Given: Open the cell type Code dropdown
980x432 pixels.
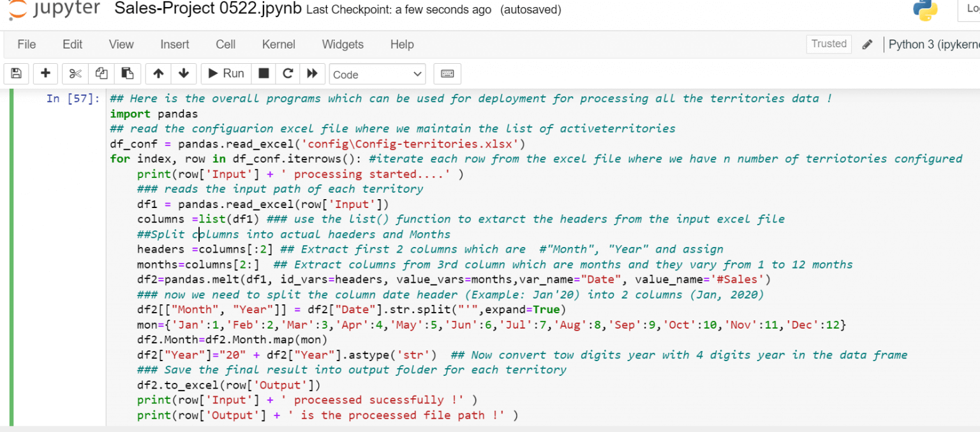Looking at the screenshot, I should click(377, 75).
